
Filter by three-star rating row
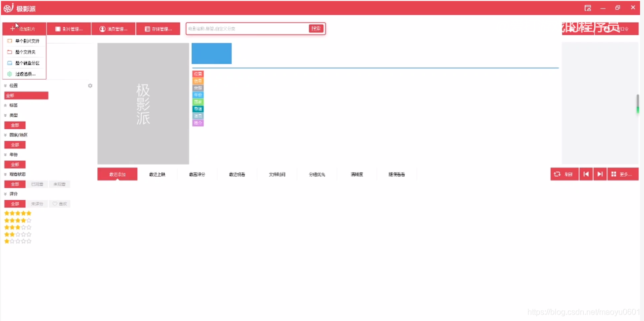18,228
